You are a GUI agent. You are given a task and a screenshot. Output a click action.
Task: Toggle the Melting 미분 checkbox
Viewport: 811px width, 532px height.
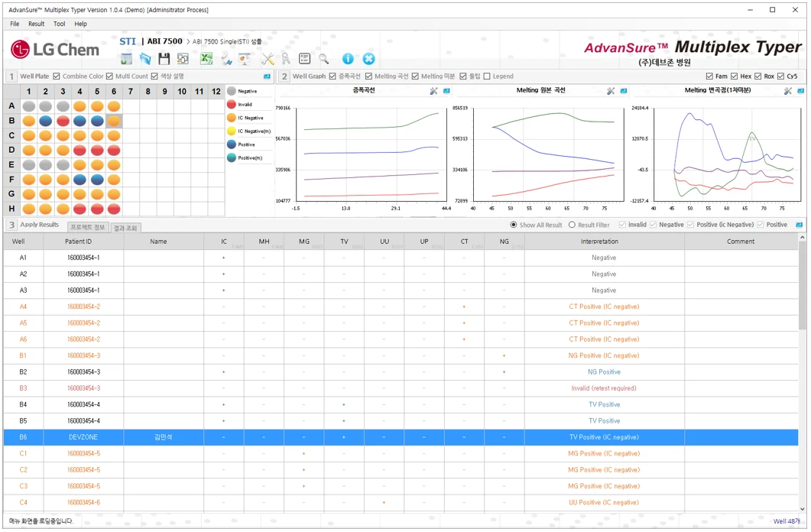[x=415, y=76]
